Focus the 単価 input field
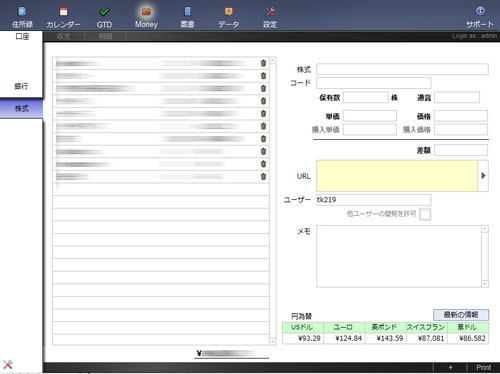 (x=370, y=116)
